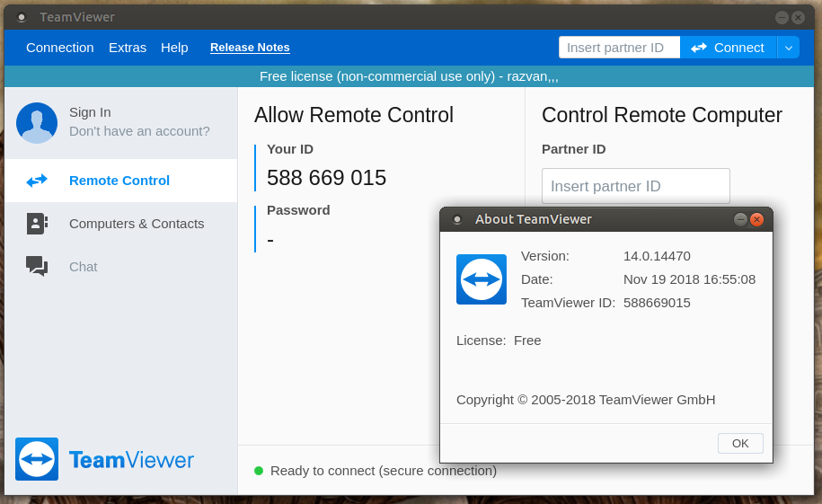Image resolution: width=822 pixels, height=504 pixels.
Task: Expand the Connect dropdown arrow
Action: 789,48
